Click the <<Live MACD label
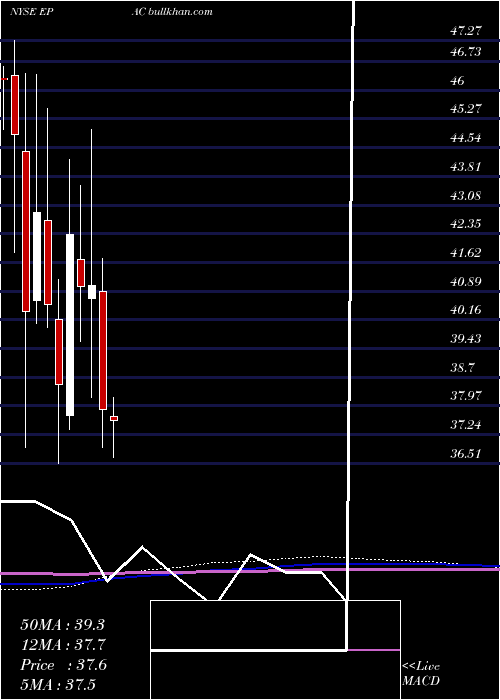The width and height of the screenshot is (500, 700). [421, 674]
